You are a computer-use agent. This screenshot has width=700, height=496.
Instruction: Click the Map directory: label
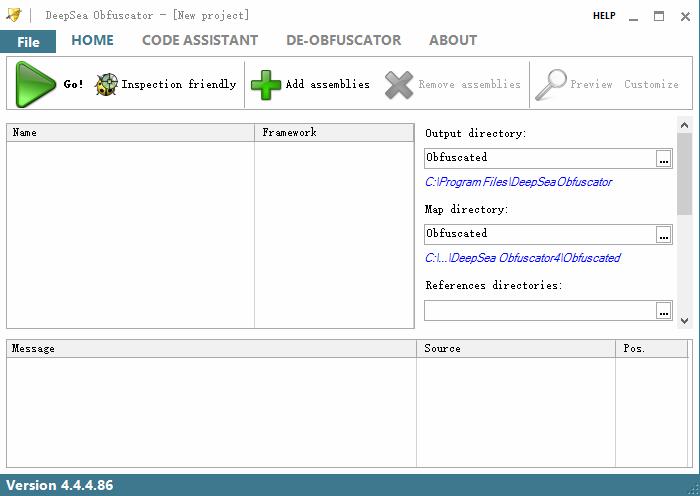pos(467,209)
